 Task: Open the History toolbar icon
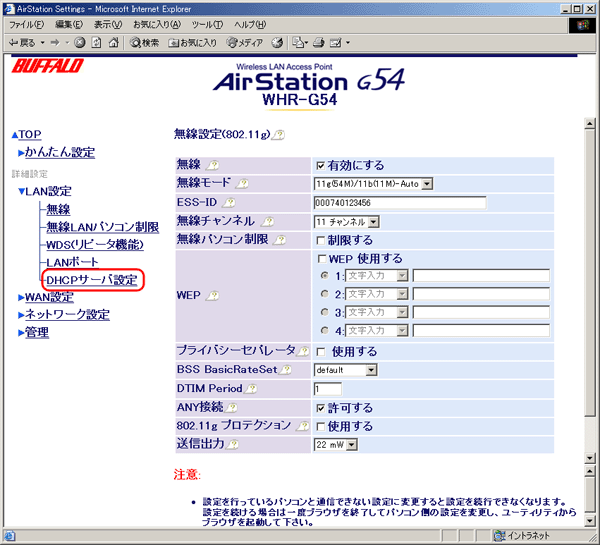click(277, 42)
